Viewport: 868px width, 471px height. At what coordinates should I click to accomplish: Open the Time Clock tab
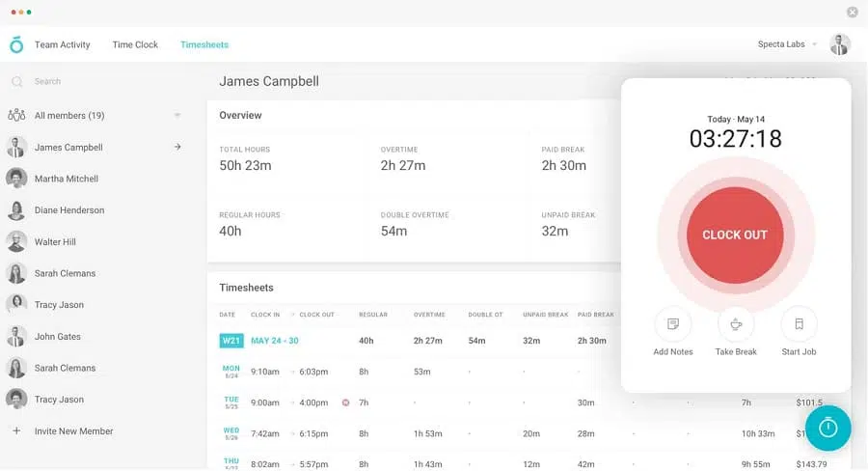point(135,44)
